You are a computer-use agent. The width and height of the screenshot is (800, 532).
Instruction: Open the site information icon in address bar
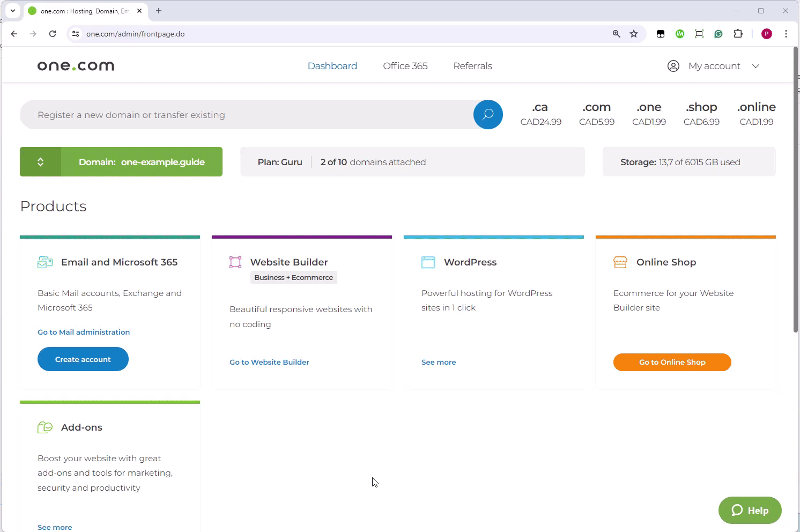(76, 34)
